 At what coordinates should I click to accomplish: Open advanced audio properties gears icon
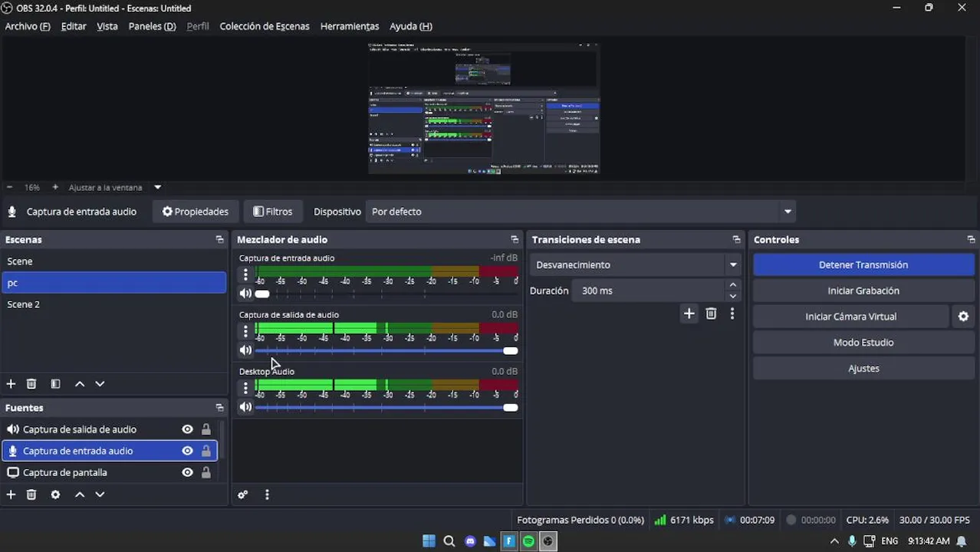click(243, 495)
